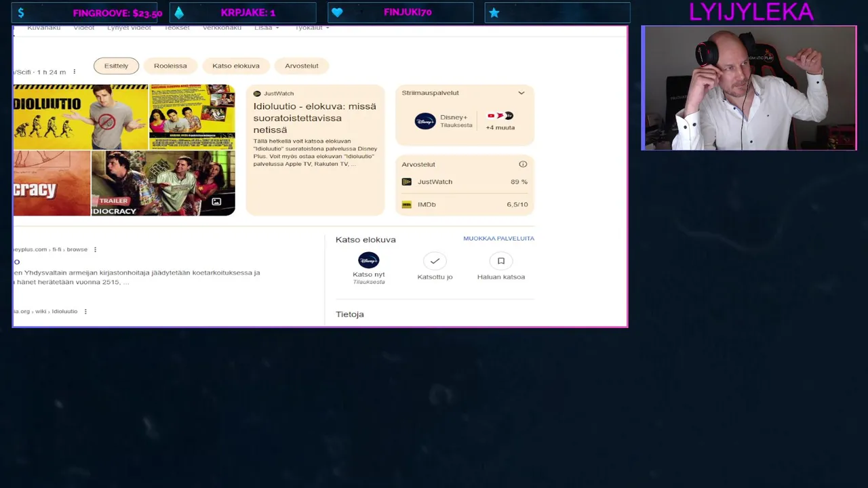Click the Katso elokuva section heading

[x=366, y=239]
